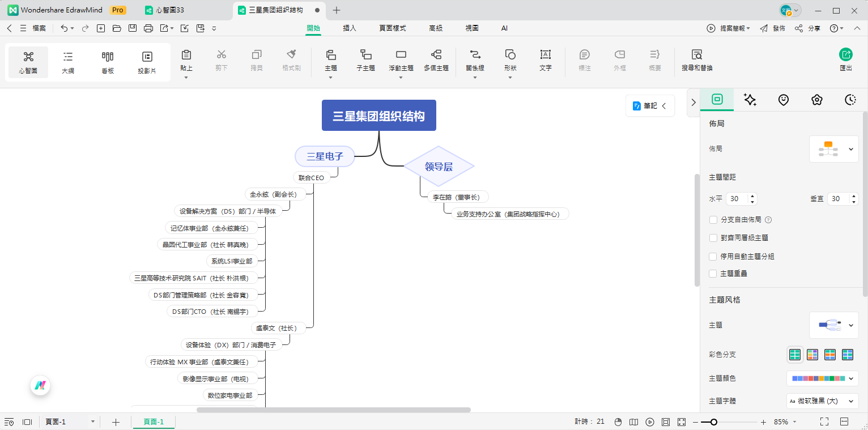Open the AI sparkle tab in side panel
The image size is (868, 430).
click(x=750, y=100)
